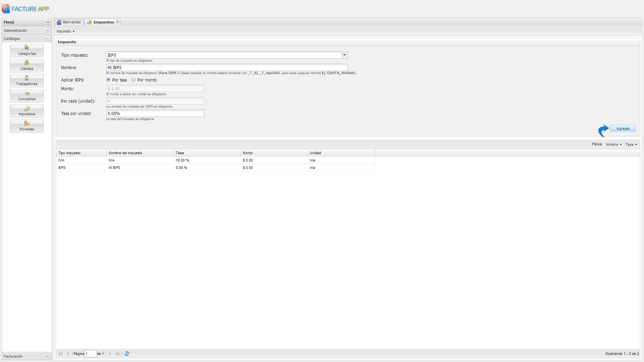The width and height of the screenshot is (644, 362).
Task: Open the Categorías catalog icon
Action: coord(27,50)
